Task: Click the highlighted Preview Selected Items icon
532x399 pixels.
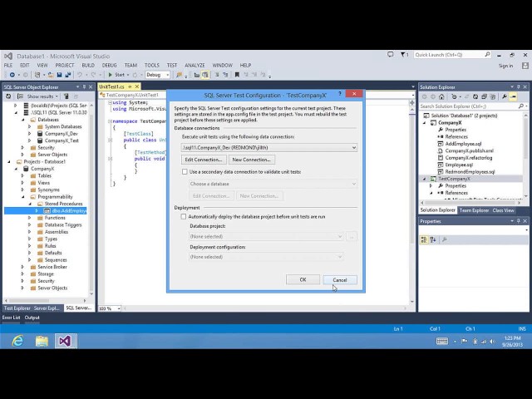Action: click(514, 96)
